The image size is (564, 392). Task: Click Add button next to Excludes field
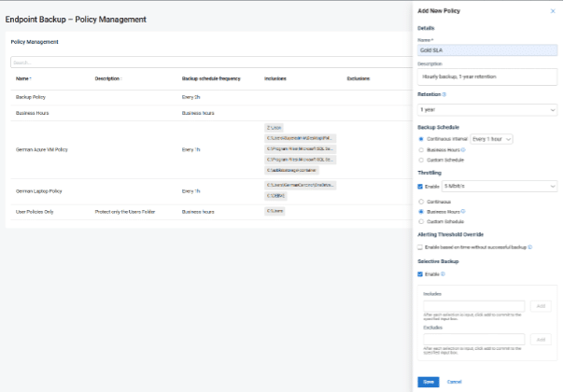point(541,340)
